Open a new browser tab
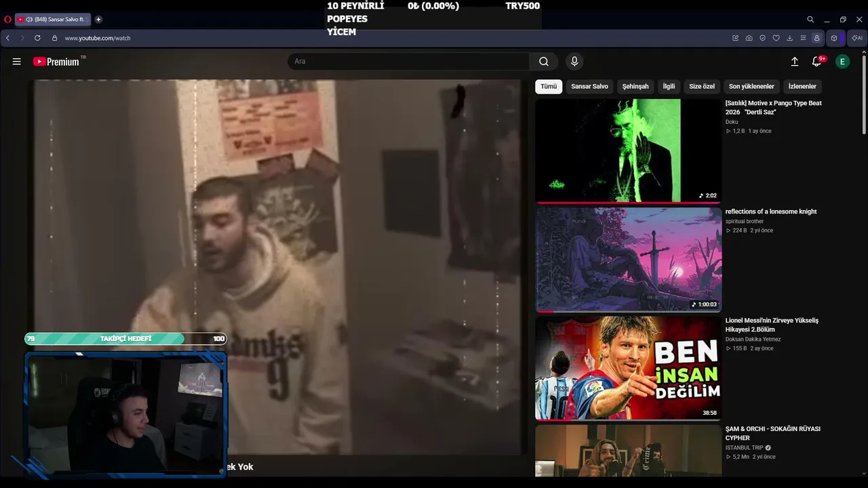Viewport: 868px width, 488px height. (98, 20)
